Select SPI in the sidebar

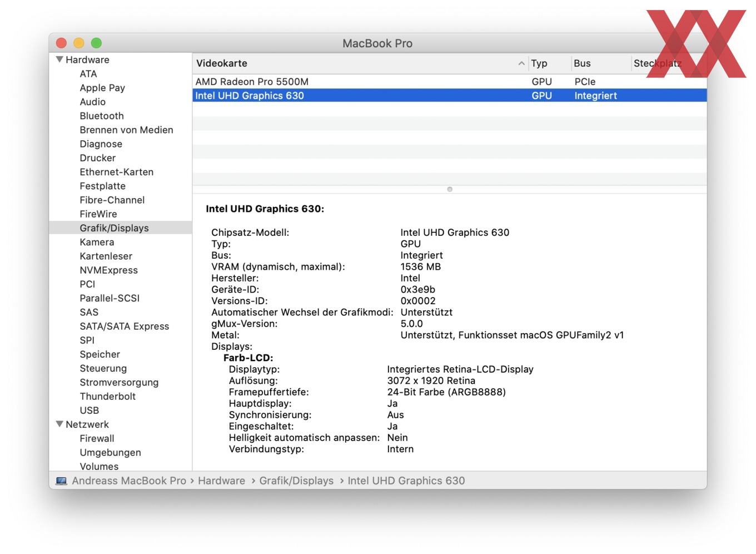click(87, 340)
